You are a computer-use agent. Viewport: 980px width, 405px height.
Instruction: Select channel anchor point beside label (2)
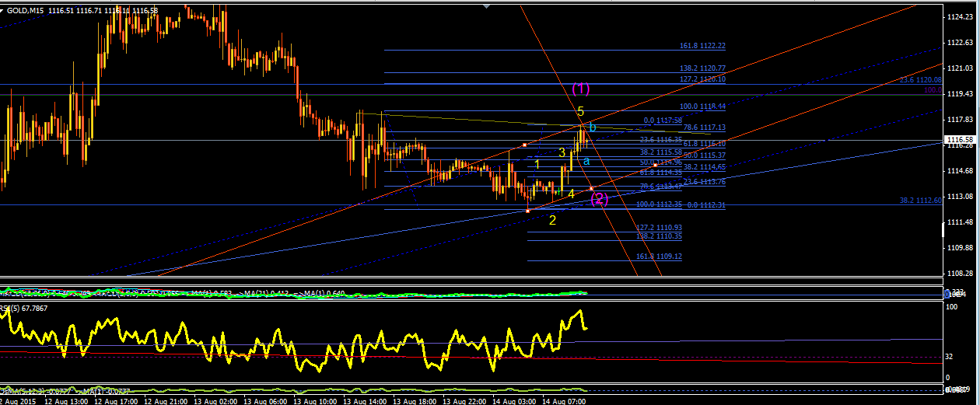click(x=592, y=188)
